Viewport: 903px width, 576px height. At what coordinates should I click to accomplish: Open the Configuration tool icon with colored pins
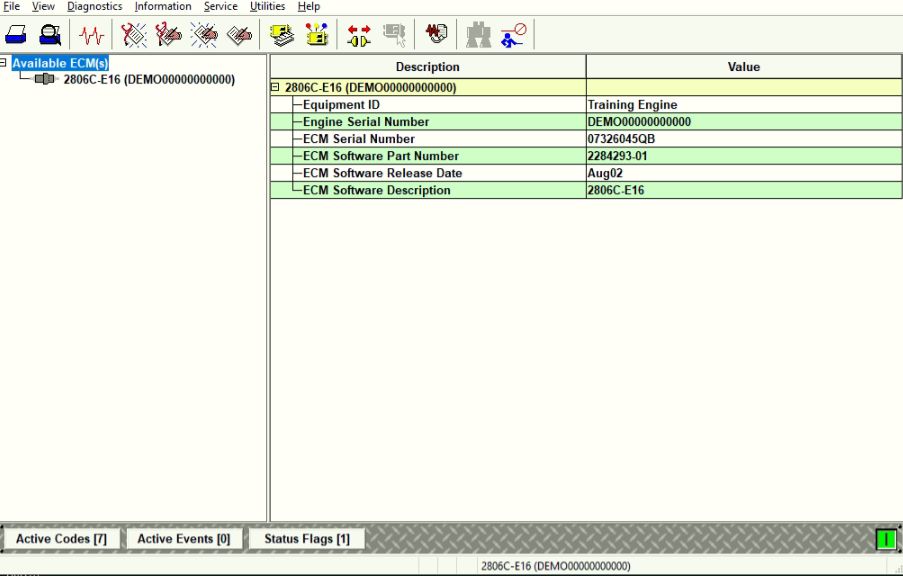point(316,35)
